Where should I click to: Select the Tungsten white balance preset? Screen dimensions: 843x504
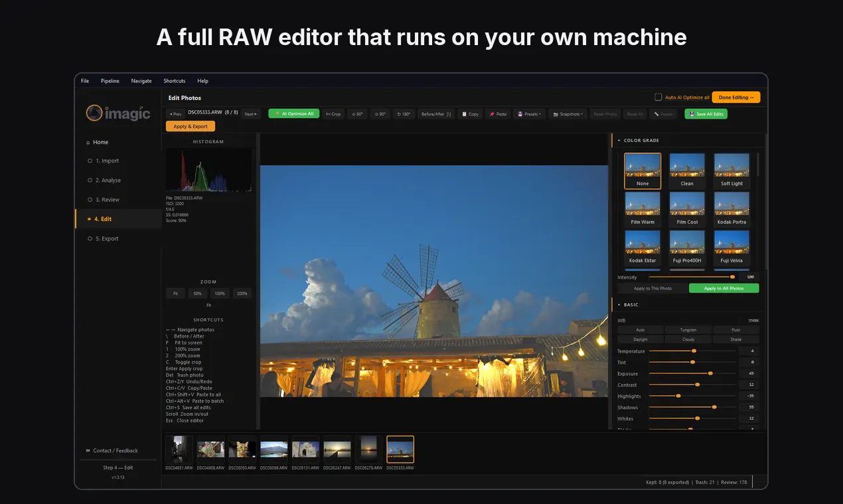[x=688, y=330]
